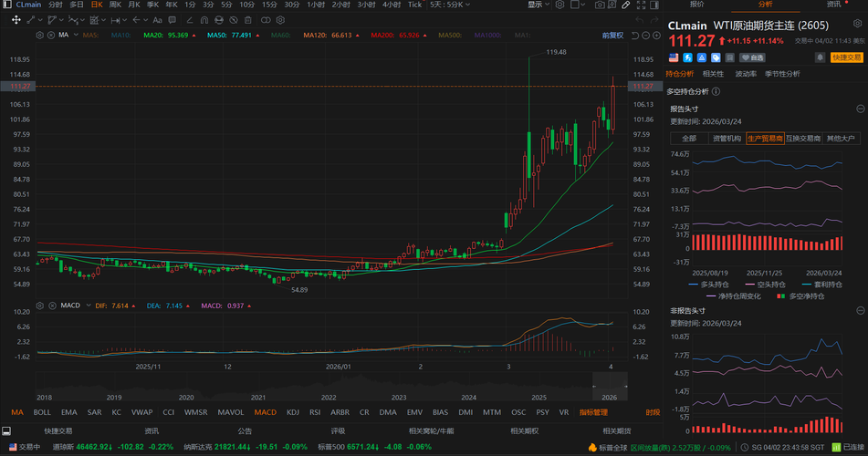Delete drawings with the trash icon
This screenshot has height=456, width=868.
[248, 20]
